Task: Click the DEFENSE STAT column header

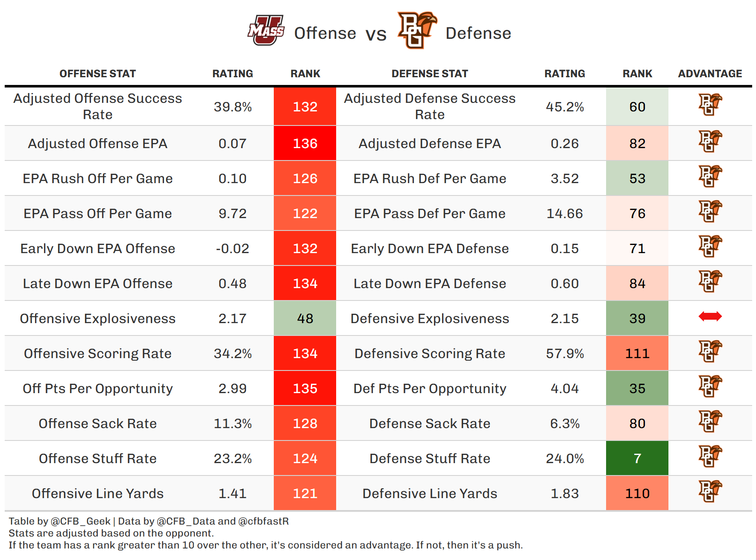Action: point(430,74)
